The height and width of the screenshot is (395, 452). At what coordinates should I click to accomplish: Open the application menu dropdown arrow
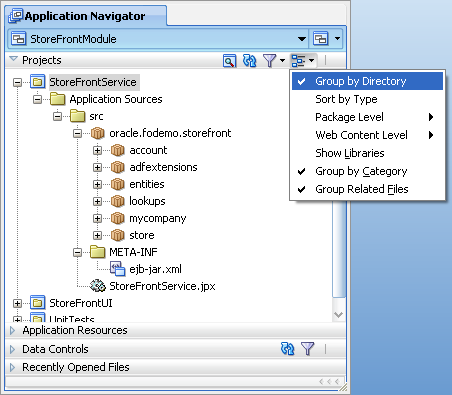coord(337,39)
